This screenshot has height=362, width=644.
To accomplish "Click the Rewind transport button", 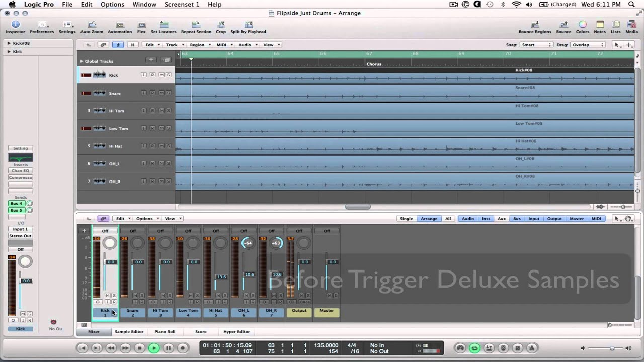I will [111, 348].
